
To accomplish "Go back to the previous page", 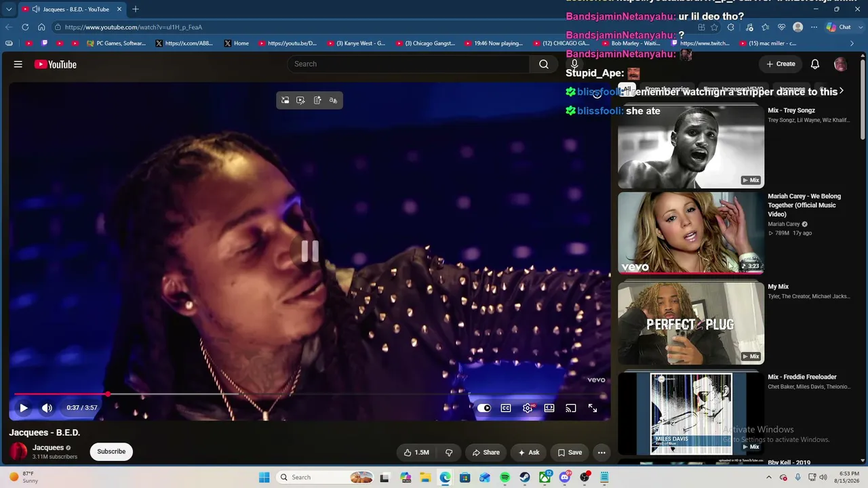I will click(9, 27).
